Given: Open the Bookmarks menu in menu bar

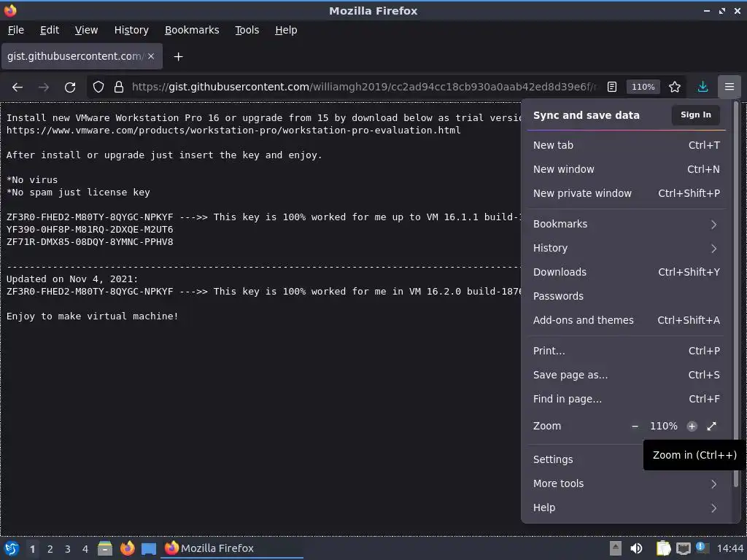Looking at the screenshot, I should [x=192, y=30].
